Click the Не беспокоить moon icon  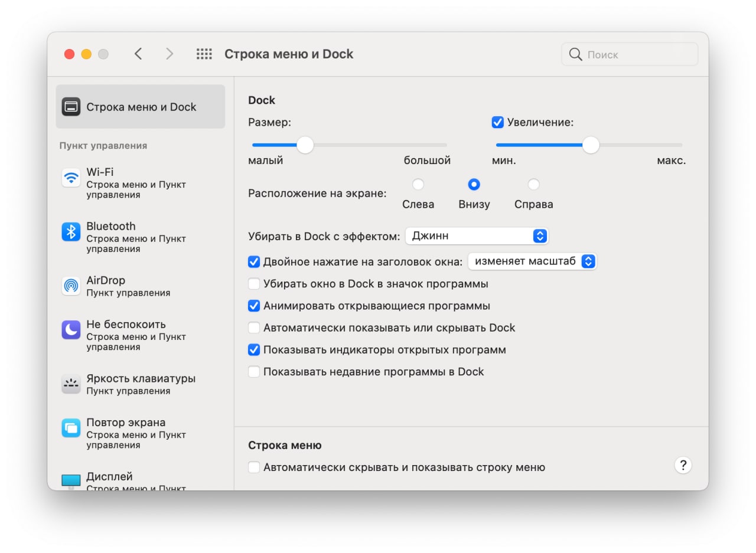[71, 330]
